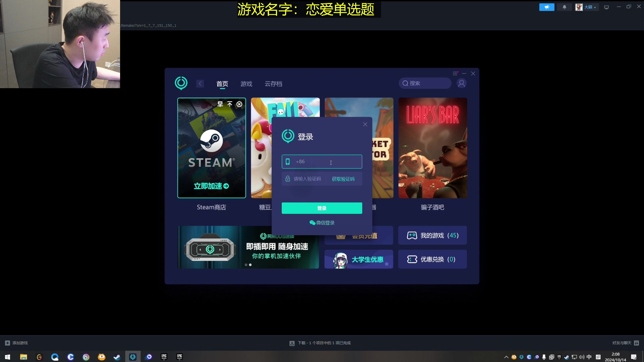The image size is (644, 362).
Task: Open 我的游戏 (45)
Action: click(432, 235)
